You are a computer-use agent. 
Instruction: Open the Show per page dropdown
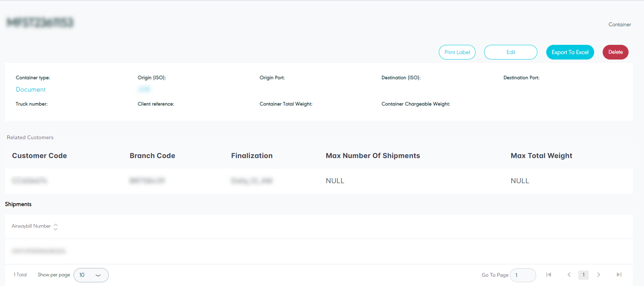91,275
